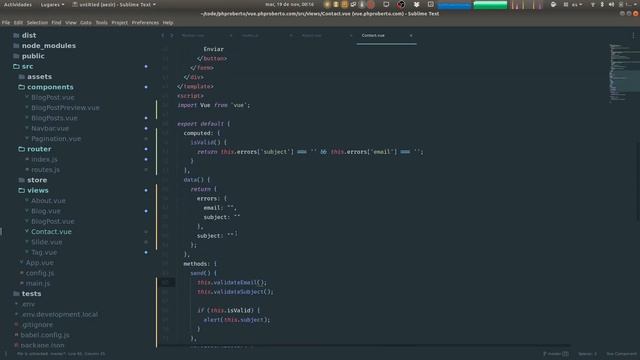Collapse the components folder
The image size is (640, 360).
(x=50, y=87)
